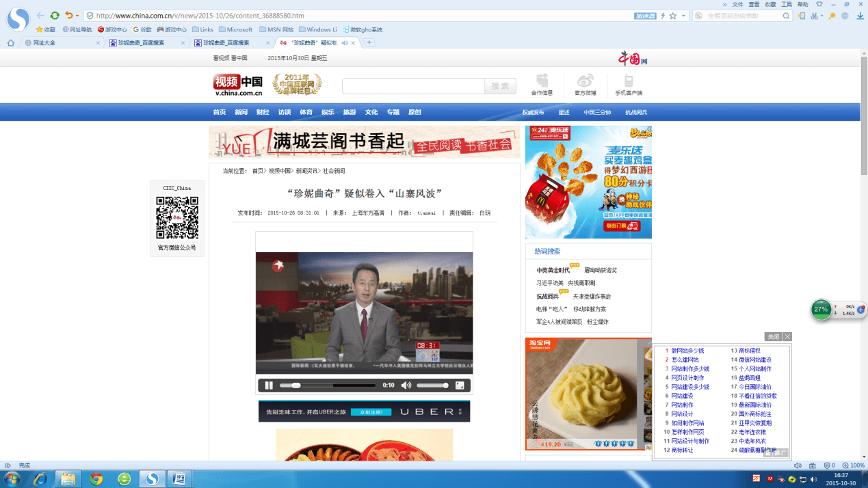Expand the address bar dropdown arrow
This screenshot has height=488, width=868.
[684, 16]
